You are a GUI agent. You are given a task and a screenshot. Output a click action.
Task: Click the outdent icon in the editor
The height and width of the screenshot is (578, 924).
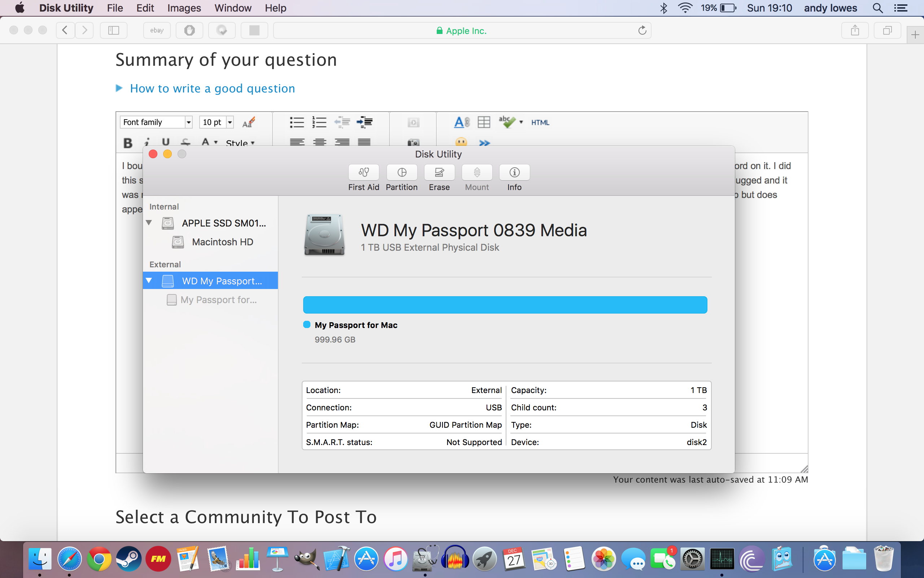click(342, 122)
